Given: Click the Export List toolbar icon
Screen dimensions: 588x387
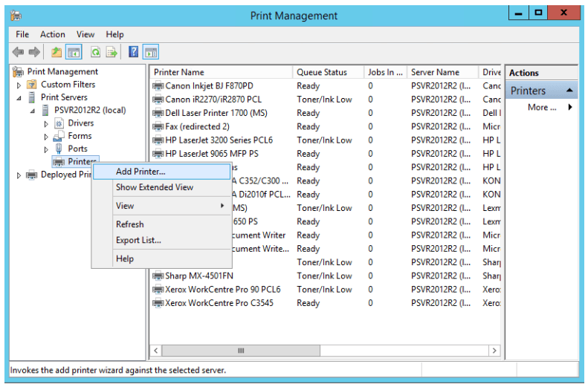Looking at the screenshot, I should (x=112, y=52).
